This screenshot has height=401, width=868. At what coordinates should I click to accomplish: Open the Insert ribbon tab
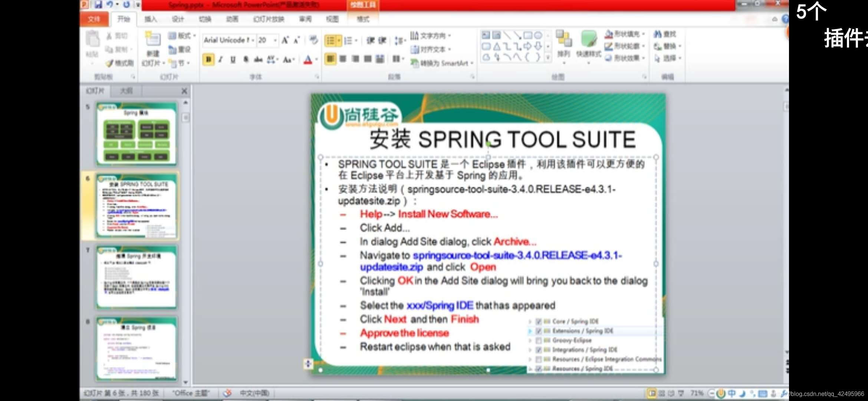pos(151,19)
